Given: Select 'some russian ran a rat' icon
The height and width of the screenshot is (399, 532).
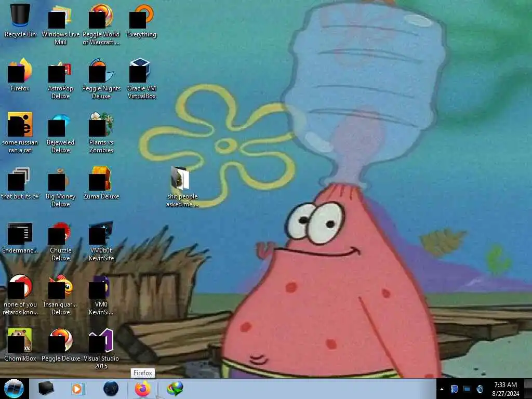Looking at the screenshot, I should click(x=20, y=132).
